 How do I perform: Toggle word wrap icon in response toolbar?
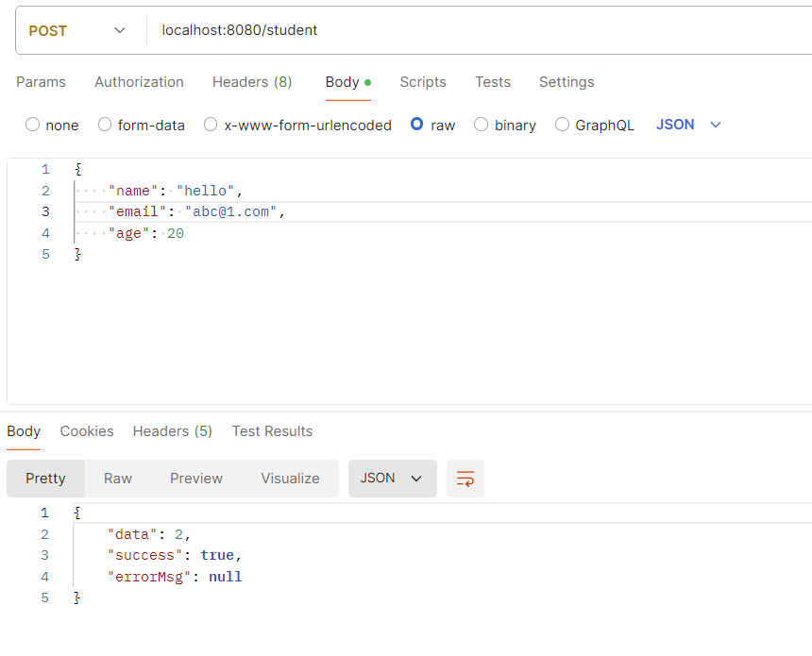(x=465, y=479)
